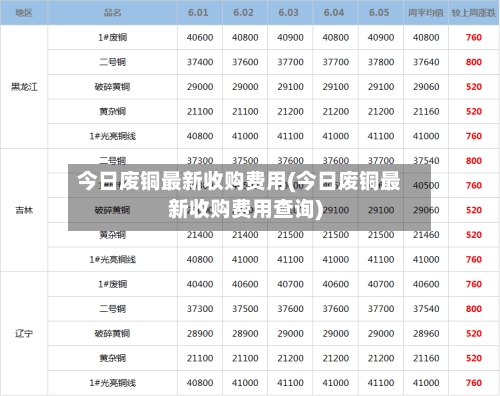
Task: Select 40800 in 黑龙江 1#光亮铜线 6.01 cell
Action: click(x=200, y=136)
